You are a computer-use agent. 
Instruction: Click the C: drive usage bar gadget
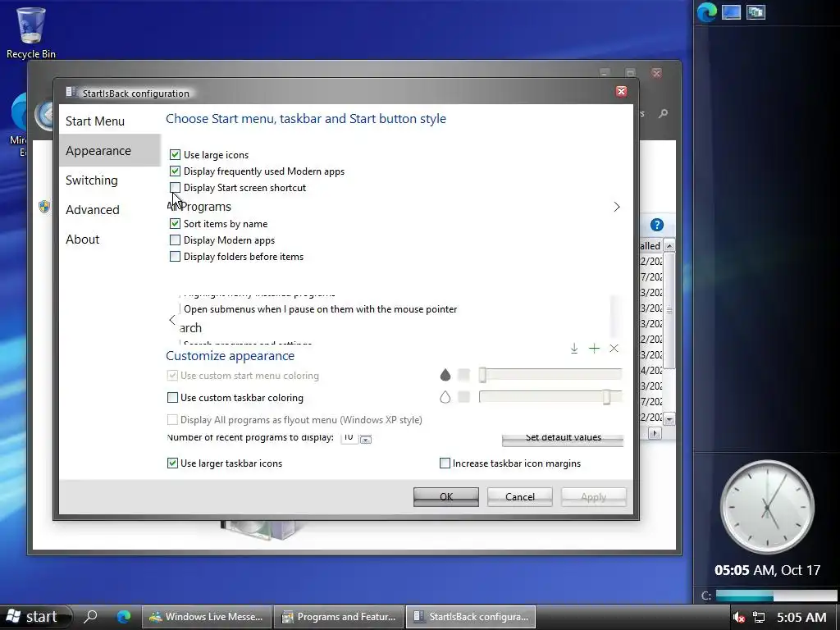pos(776,596)
